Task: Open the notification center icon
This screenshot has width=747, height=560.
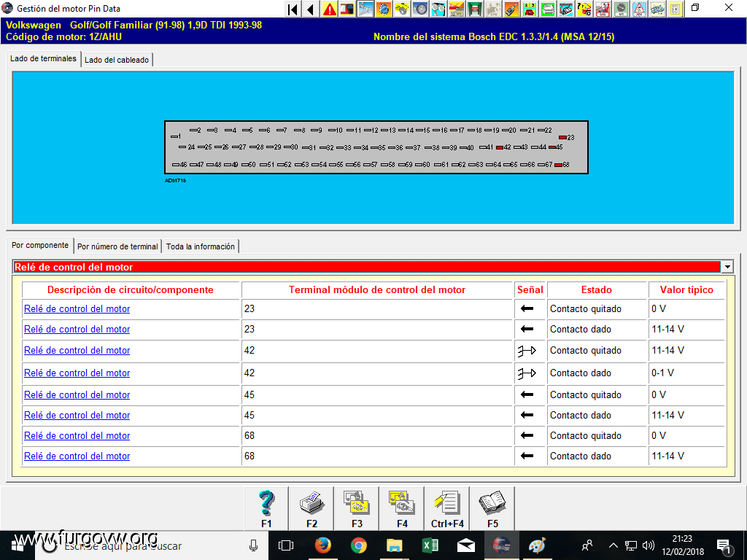Action: click(724, 546)
